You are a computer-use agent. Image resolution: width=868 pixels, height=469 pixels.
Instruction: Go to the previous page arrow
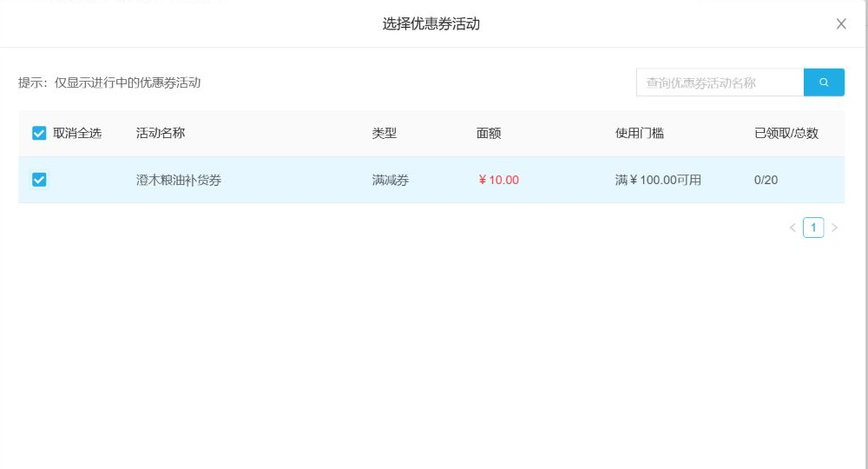click(x=792, y=228)
